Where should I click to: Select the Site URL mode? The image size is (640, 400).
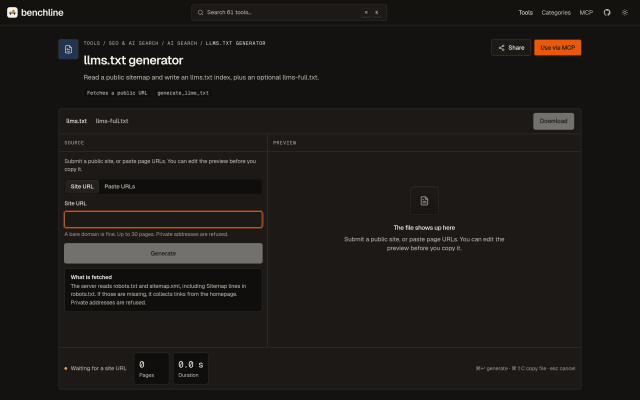82,187
